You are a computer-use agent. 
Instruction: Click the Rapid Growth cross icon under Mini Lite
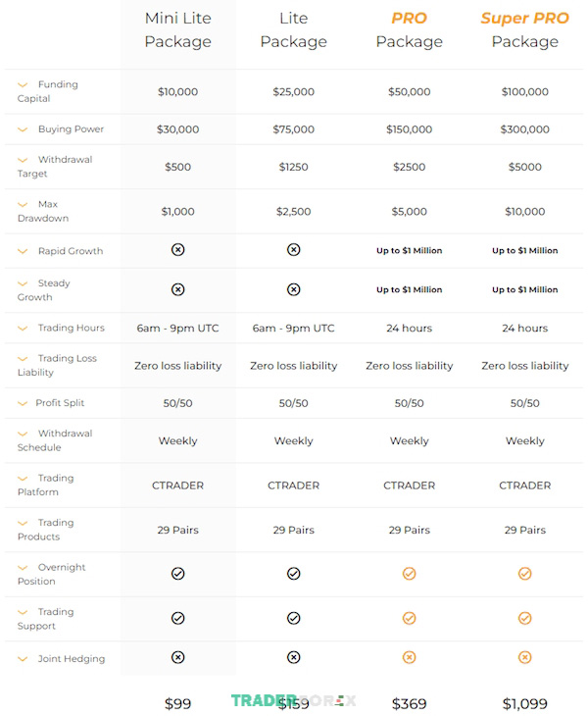[178, 250]
